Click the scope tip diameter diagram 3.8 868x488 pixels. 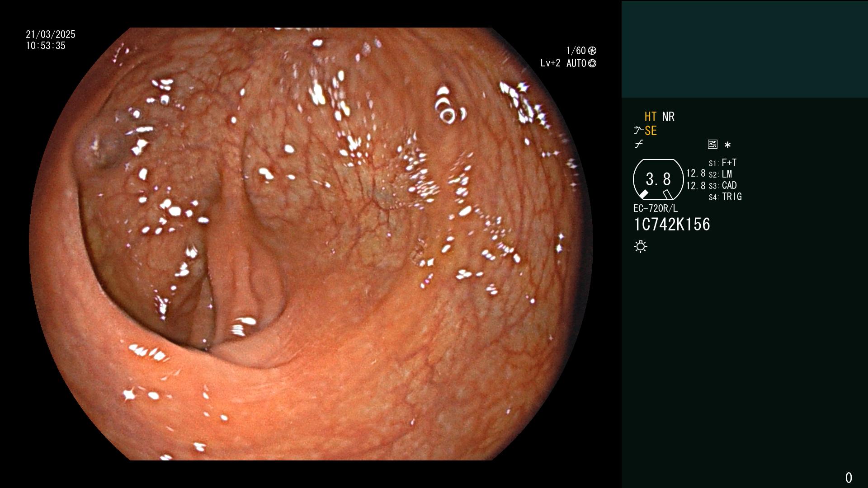(x=658, y=179)
